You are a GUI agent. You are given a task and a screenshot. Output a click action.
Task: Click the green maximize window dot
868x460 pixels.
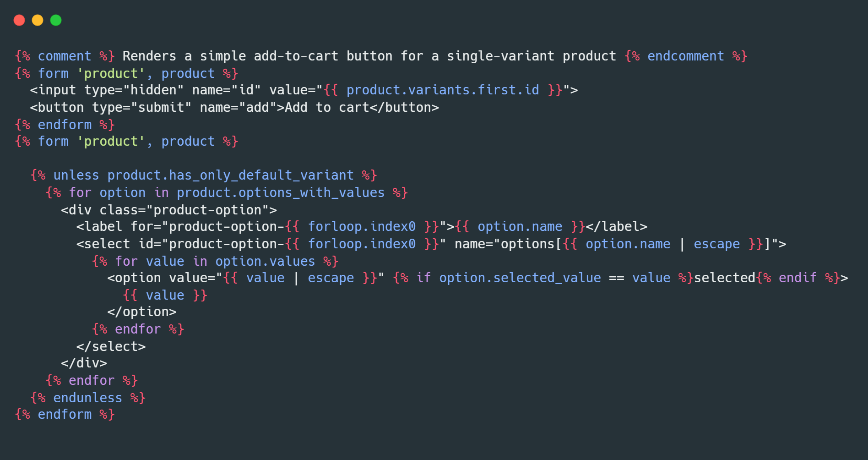click(x=56, y=20)
